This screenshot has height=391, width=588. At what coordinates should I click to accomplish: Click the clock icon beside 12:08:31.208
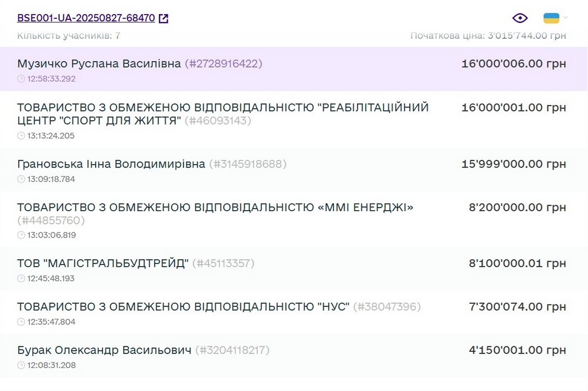(x=21, y=366)
